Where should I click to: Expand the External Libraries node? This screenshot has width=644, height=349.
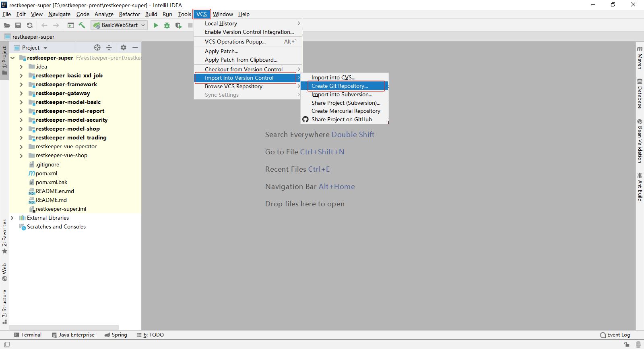12,218
